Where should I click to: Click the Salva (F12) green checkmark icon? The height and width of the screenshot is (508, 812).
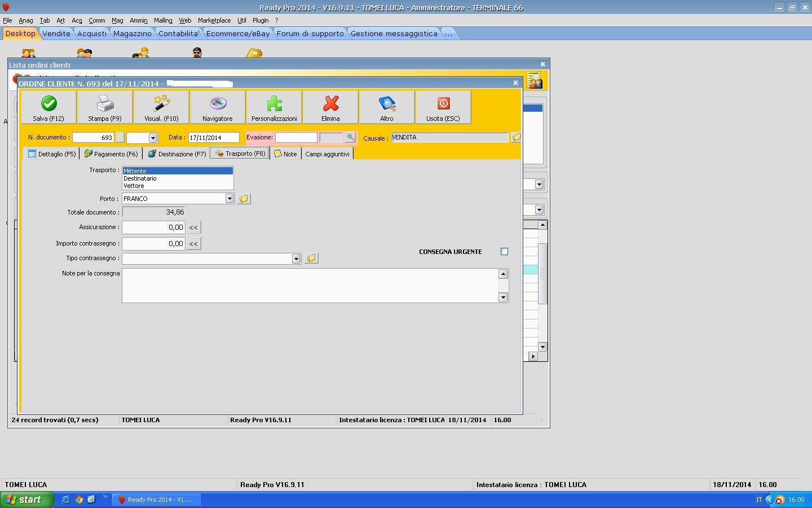point(48,104)
